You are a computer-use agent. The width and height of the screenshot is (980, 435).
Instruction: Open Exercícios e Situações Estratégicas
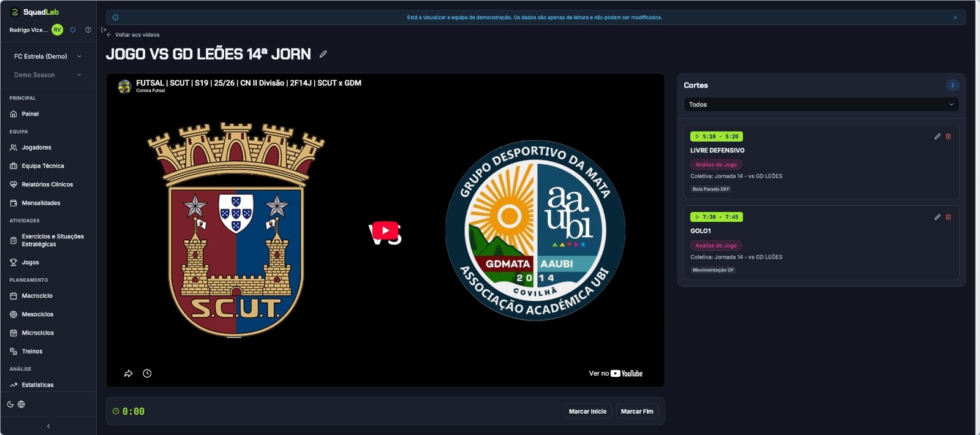coord(48,240)
